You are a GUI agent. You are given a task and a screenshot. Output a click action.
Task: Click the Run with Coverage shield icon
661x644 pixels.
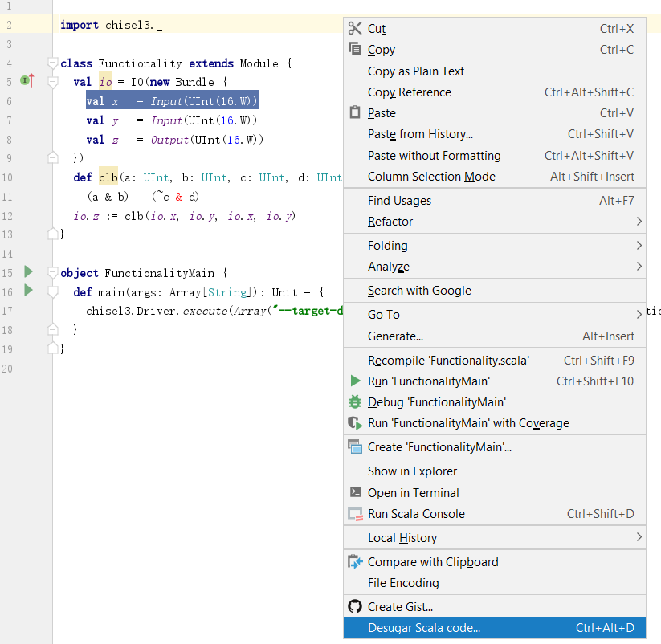click(x=355, y=423)
